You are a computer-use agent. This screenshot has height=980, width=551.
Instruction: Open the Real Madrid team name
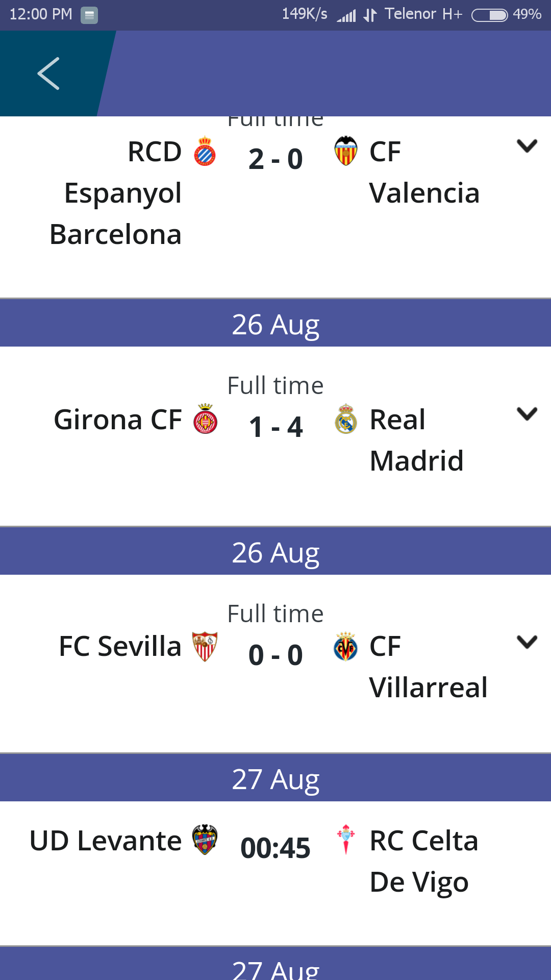(x=417, y=440)
